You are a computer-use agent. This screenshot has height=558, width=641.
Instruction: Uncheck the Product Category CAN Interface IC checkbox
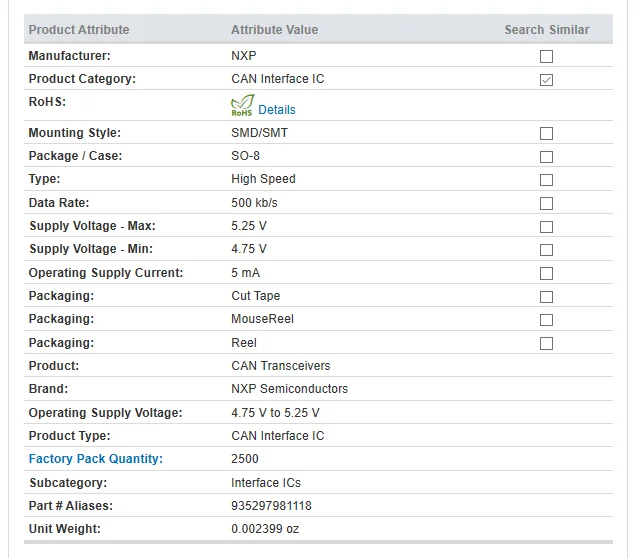[546, 80]
